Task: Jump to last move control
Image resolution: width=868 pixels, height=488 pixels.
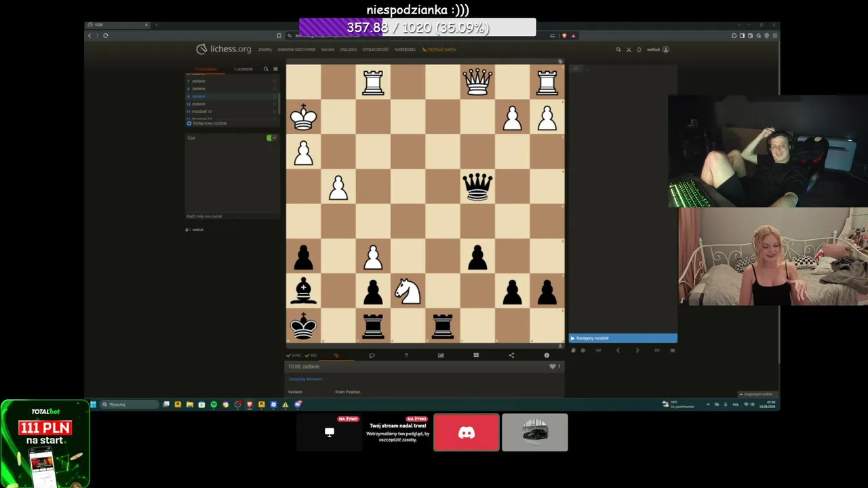Action: point(656,350)
